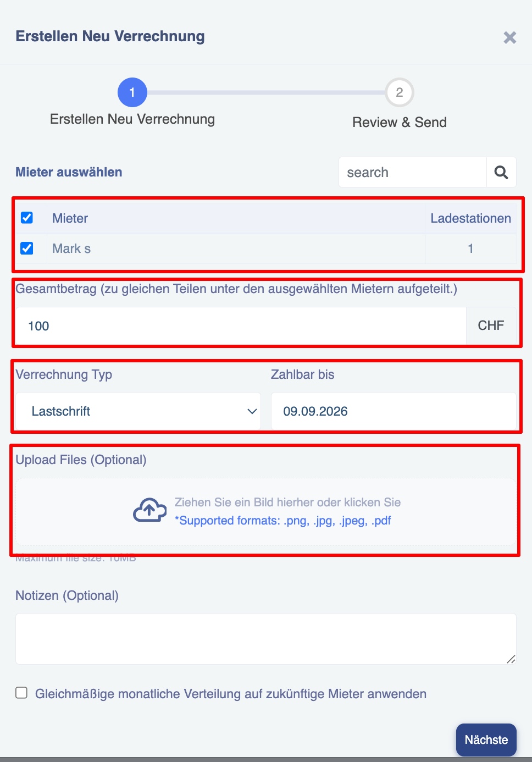Click the Notizen optional text area
This screenshot has width=532, height=762.
coord(266,639)
